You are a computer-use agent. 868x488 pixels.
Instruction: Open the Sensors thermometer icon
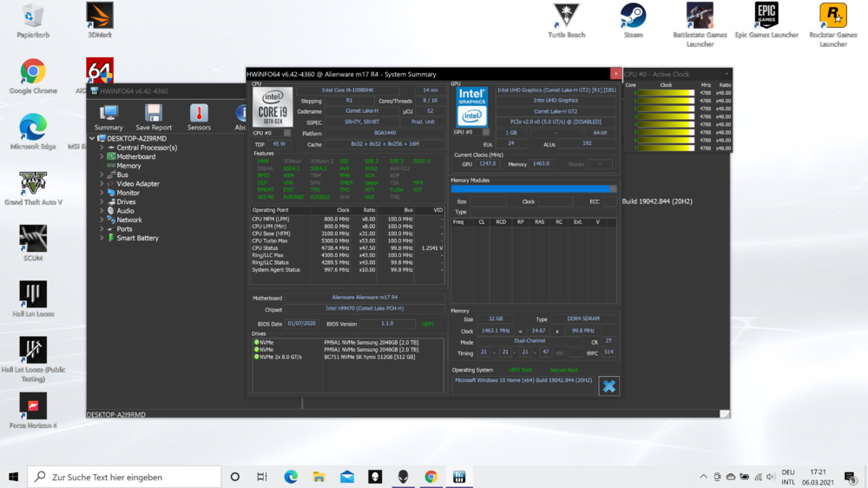[x=199, y=115]
